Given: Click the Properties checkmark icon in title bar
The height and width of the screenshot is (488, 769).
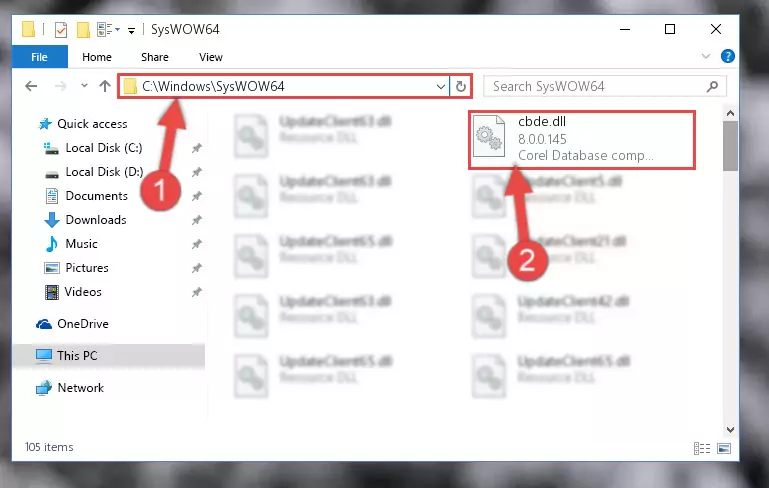Looking at the screenshot, I should (x=61, y=30).
